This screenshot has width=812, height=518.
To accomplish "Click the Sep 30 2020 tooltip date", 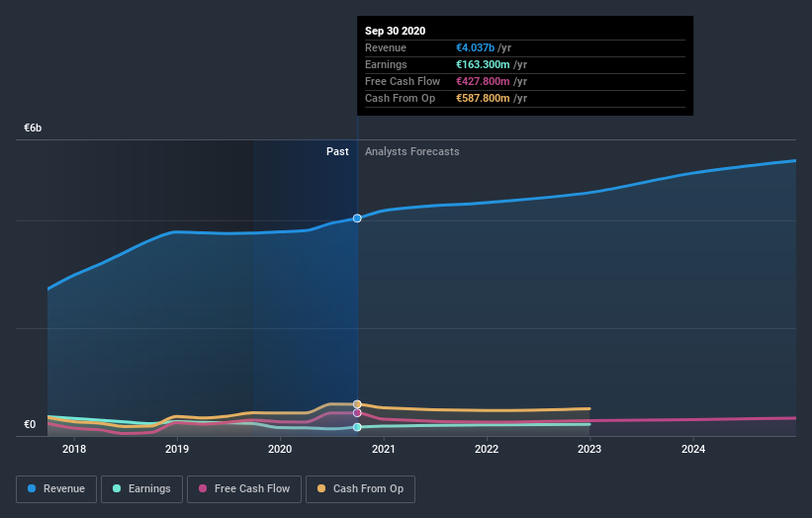I will (x=396, y=31).
